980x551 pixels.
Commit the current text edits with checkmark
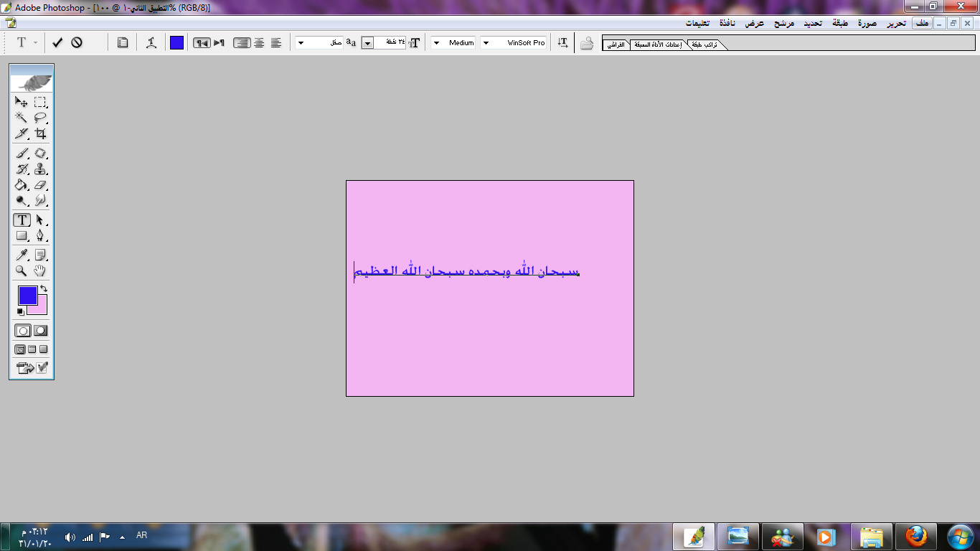point(57,43)
